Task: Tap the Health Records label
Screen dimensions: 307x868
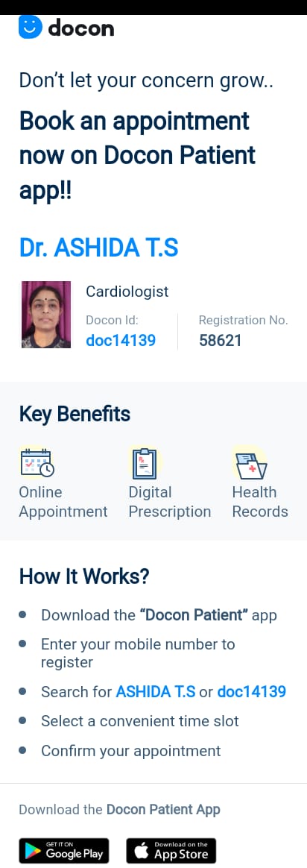Action: 260,502
